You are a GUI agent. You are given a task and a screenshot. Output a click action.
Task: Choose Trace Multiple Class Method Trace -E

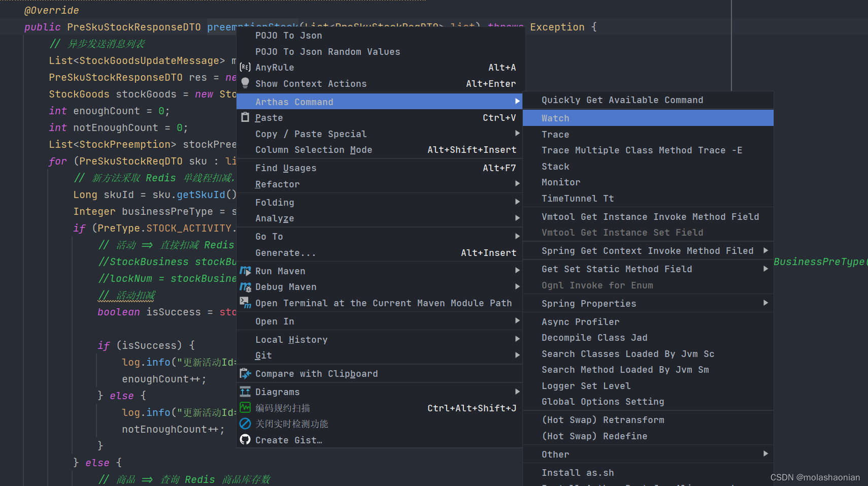coord(648,150)
